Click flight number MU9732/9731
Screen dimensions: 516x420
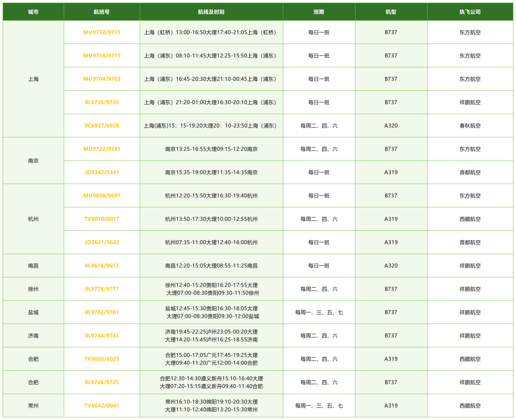pos(102,32)
